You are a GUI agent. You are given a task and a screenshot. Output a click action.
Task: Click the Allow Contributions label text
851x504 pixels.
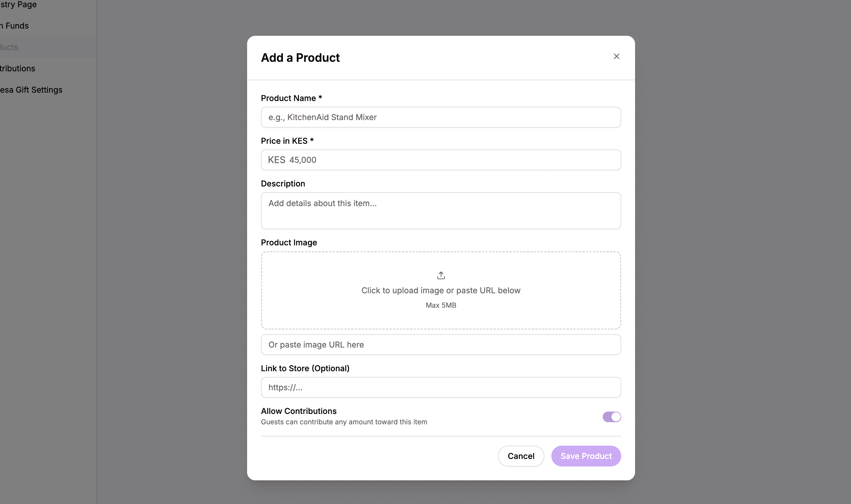point(298,411)
